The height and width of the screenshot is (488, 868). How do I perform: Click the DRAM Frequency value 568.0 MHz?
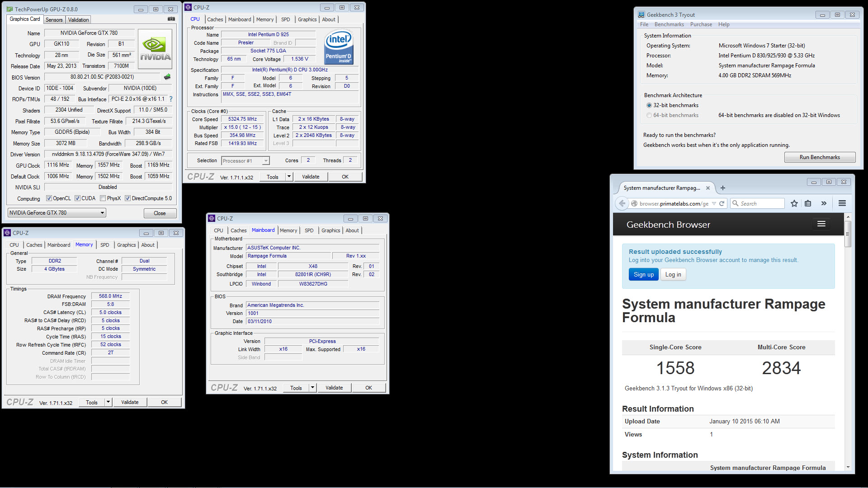[x=111, y=296]
